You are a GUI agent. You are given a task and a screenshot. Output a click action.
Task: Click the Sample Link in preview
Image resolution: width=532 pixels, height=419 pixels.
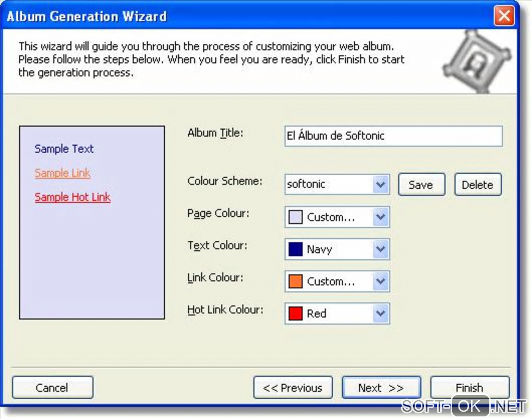pos(63,173)
